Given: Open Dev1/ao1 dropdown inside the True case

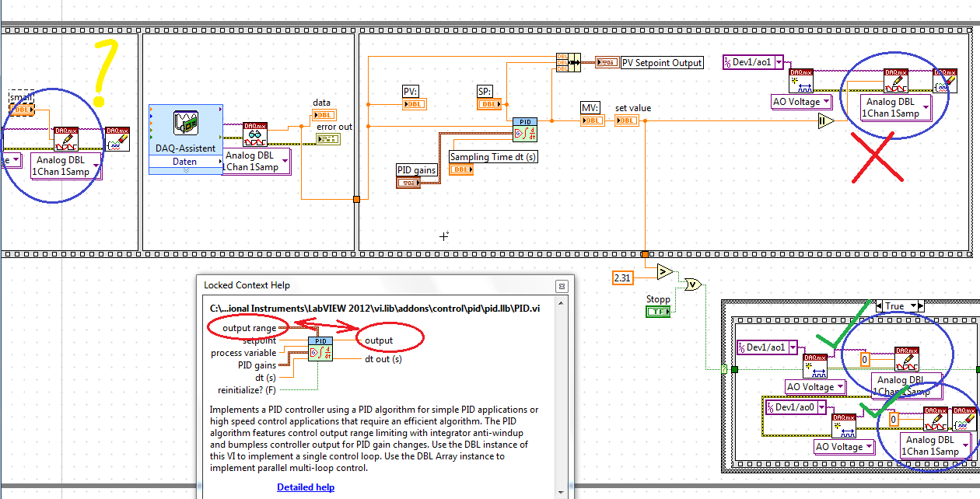Looking at the screenshot, I should coord(792,347).
